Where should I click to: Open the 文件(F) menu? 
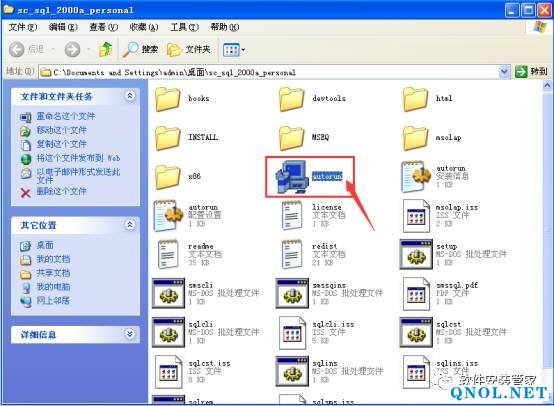tap(23, 27)
